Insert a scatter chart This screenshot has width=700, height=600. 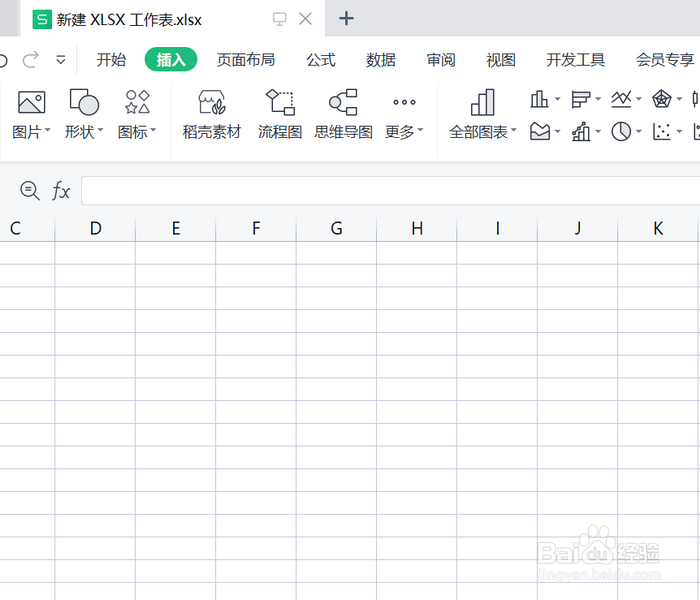(662, 132)
